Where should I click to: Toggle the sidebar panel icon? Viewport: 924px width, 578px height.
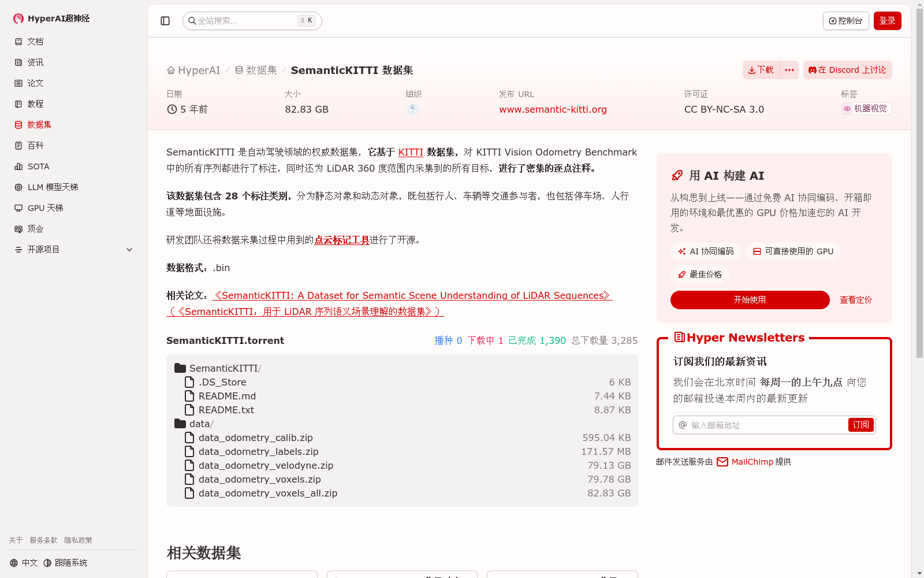[x=165, y=21]
